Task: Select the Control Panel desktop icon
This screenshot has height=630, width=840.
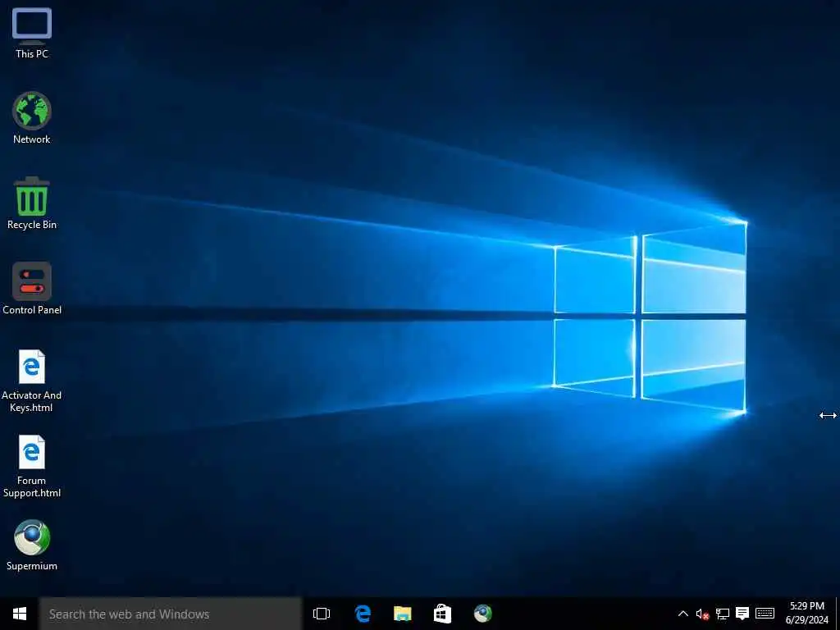Action: click(32, 289)
